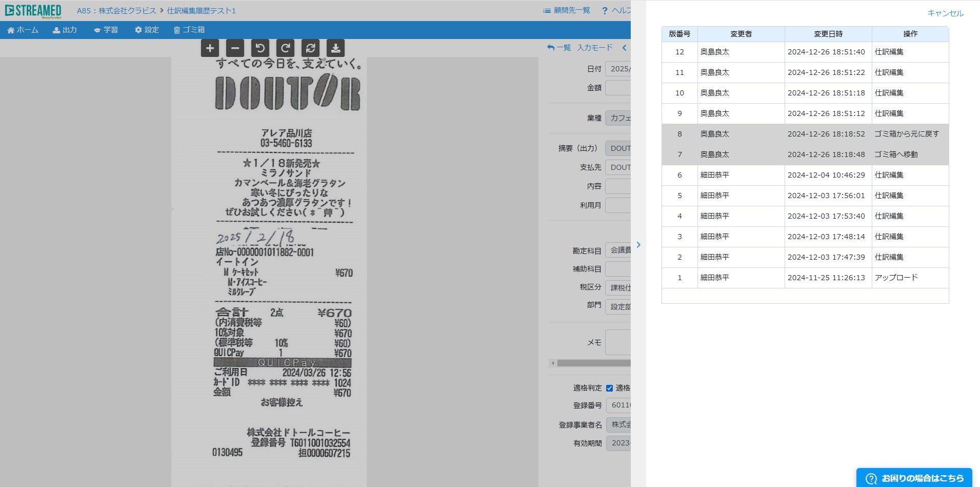Screen dimensions: 980x487
Task: Download the receipt image
Action: [335, 48]
